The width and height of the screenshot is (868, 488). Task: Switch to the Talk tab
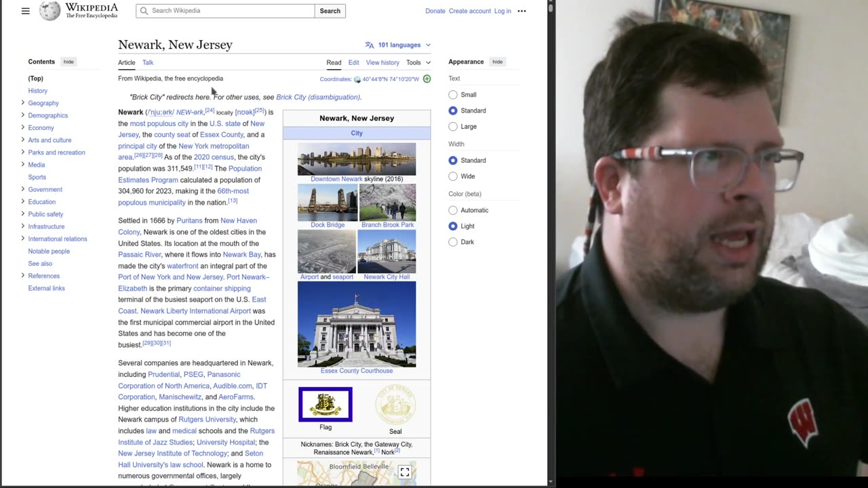click(148, 62)
